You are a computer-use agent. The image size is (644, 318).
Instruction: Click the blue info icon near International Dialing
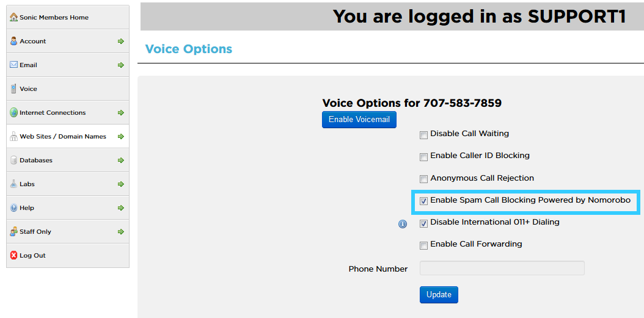403,224
